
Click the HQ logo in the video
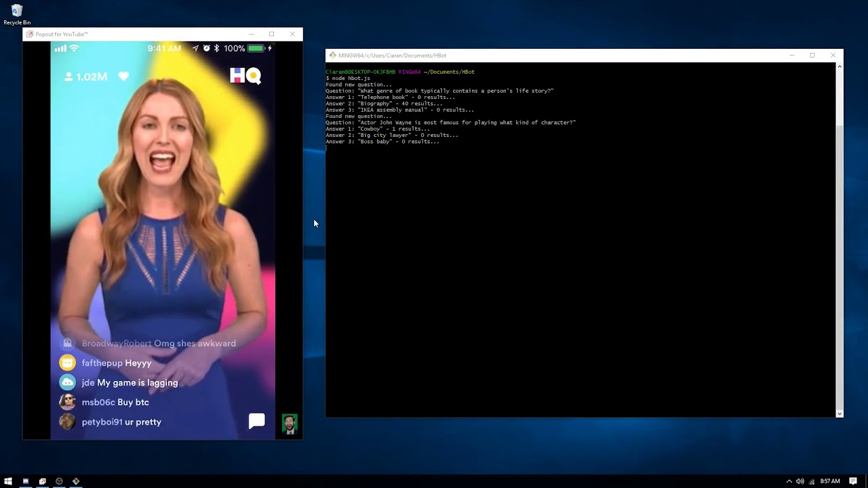click(x=245, y=75)
